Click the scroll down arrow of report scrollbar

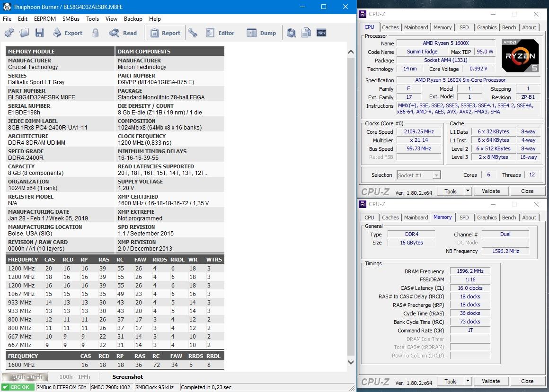[x=351, y=362]
